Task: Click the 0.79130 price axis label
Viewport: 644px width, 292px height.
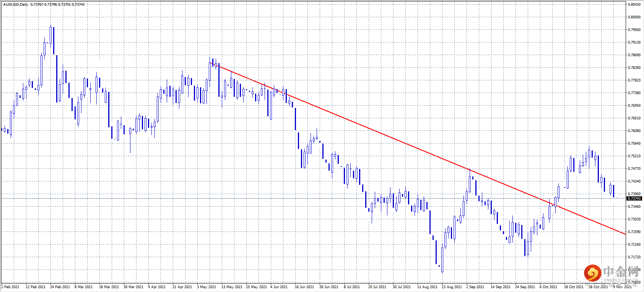Action: point(634,42)
